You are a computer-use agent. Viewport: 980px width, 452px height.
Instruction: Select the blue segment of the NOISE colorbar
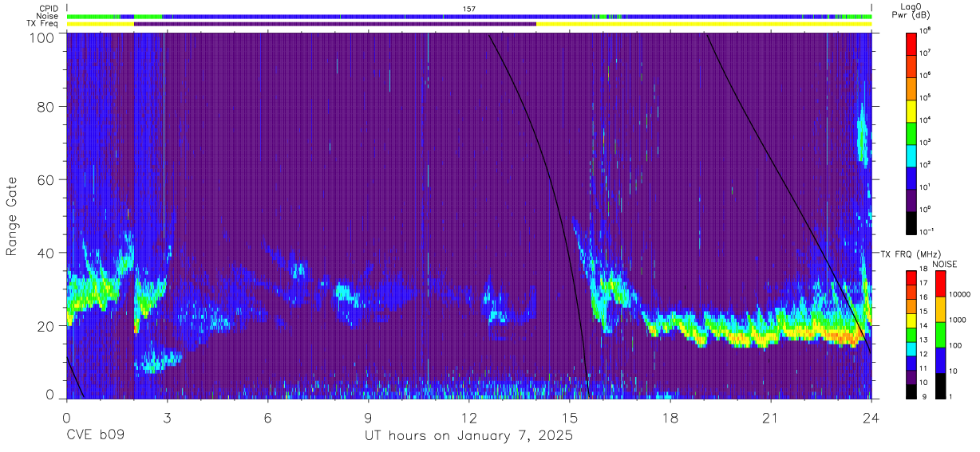(x=941, y=360)
